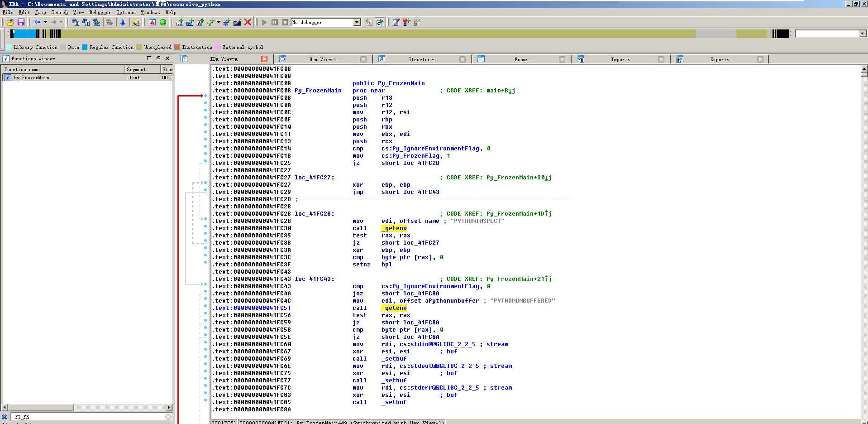The height and width of the screenshot is (424, 868).
Task: Sort functions by the Segment column
Action: (143, 69)
